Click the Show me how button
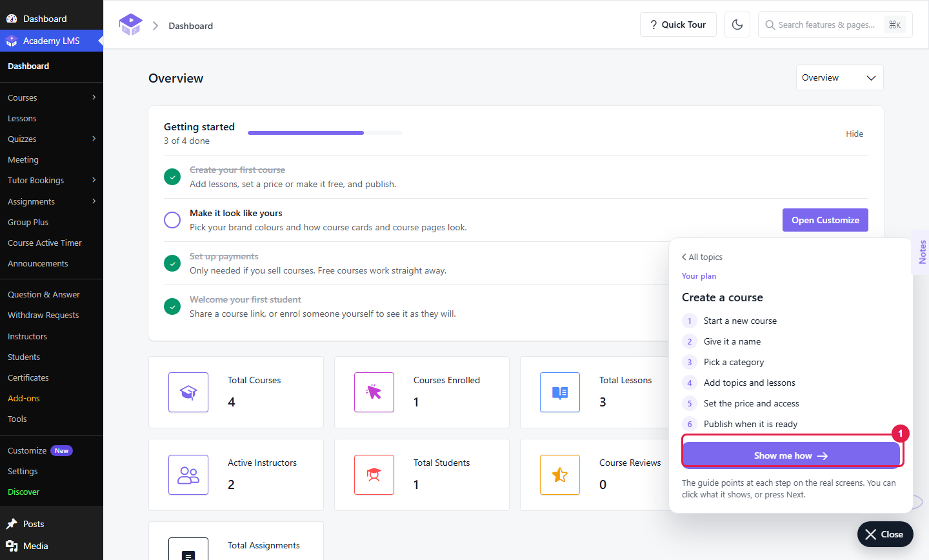Image resolution: width=929 pixels, height=560 pixels. [x=791, y=455]
